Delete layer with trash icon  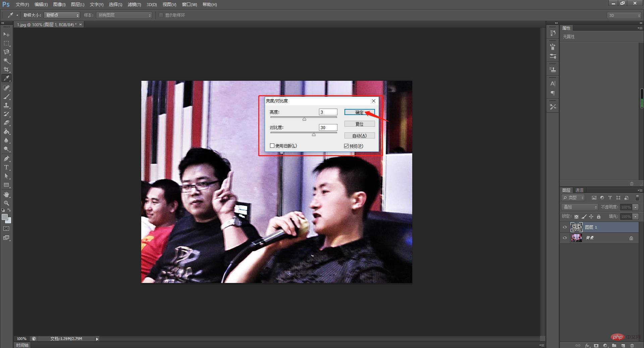[632, 345]
